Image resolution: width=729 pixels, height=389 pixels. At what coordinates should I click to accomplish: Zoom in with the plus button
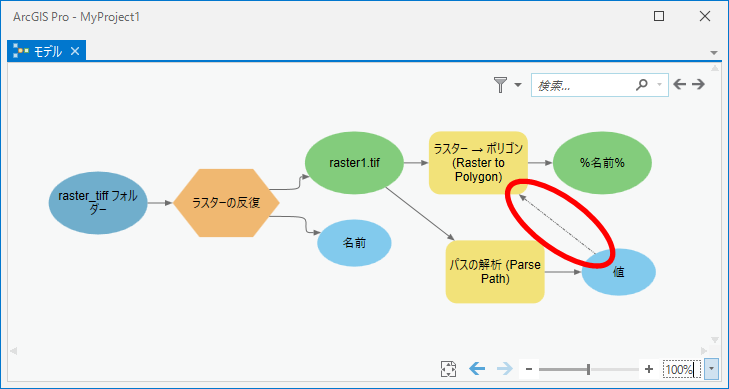point(649,369)
